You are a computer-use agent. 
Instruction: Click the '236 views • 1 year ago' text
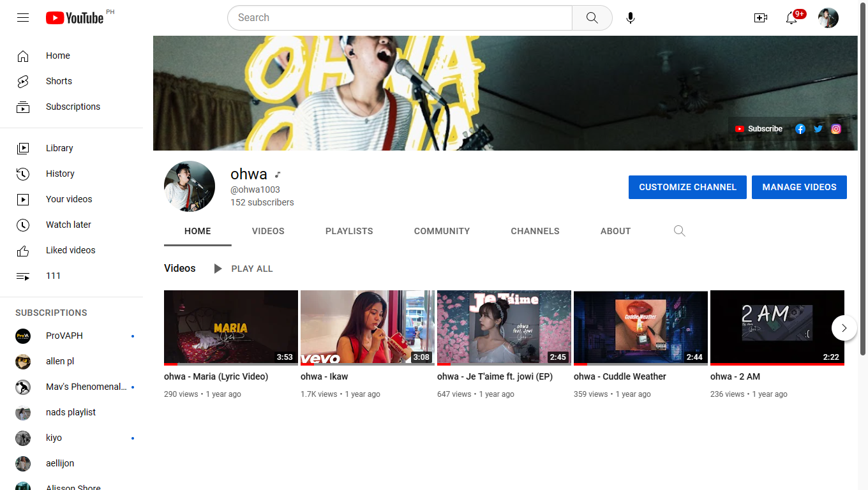coord(749,394)
